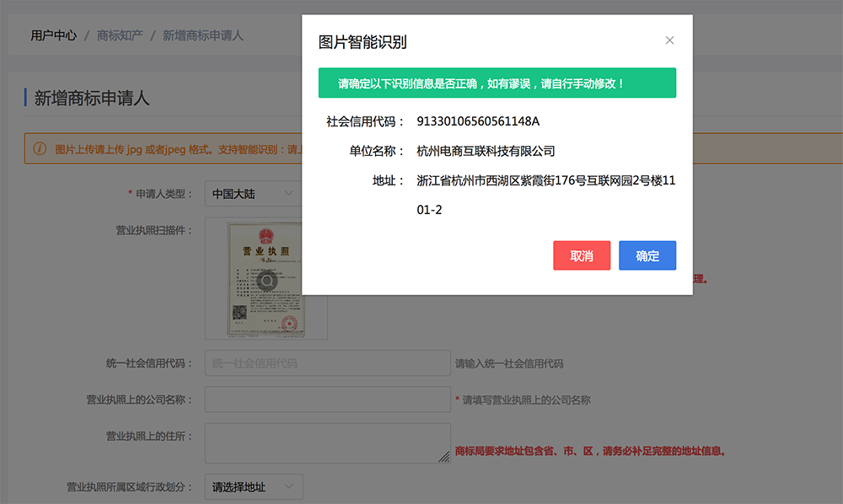Open 商标知产 in the breadcrumb
The image size is (843, 504).
pos(120,35)
